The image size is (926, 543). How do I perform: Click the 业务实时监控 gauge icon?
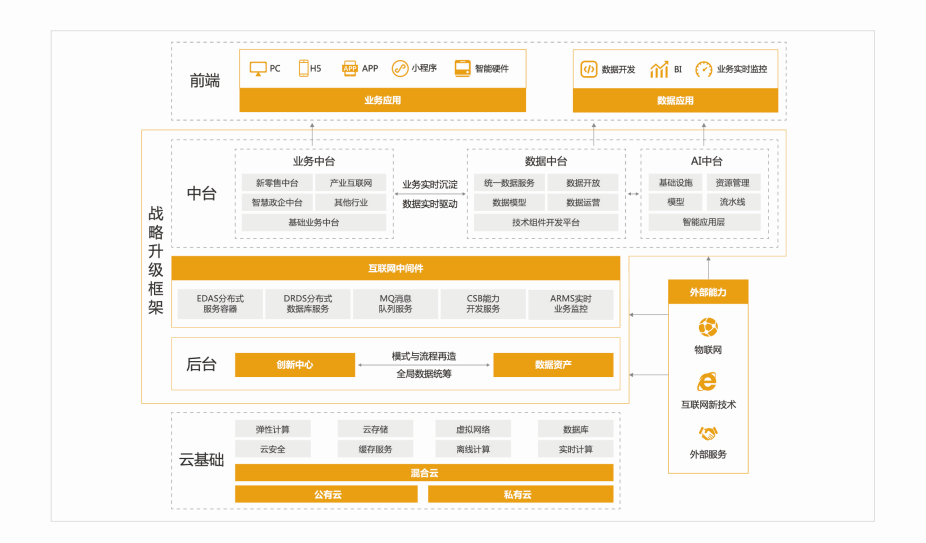point(703,69)
